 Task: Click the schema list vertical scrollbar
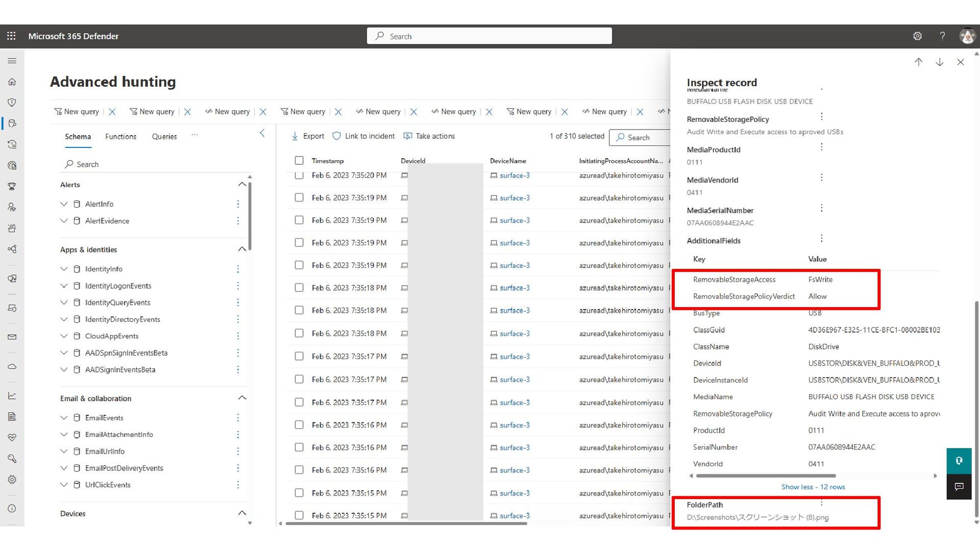(250, 216)
